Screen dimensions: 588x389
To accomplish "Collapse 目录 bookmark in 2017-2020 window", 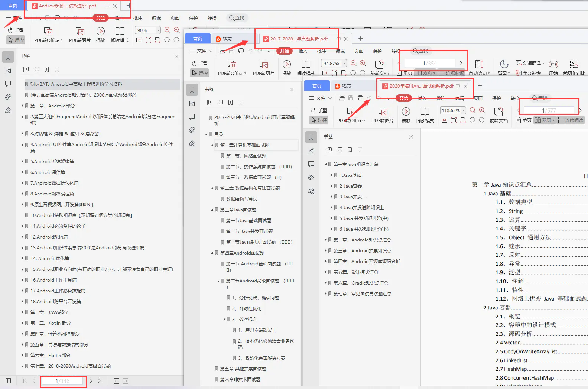I will pyautogui.click(x=206, y=134).
